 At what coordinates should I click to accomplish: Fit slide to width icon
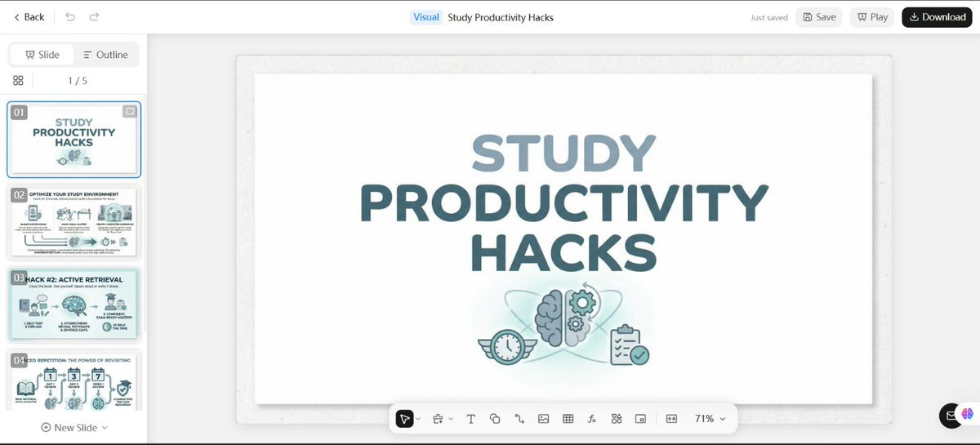(671, 419)
